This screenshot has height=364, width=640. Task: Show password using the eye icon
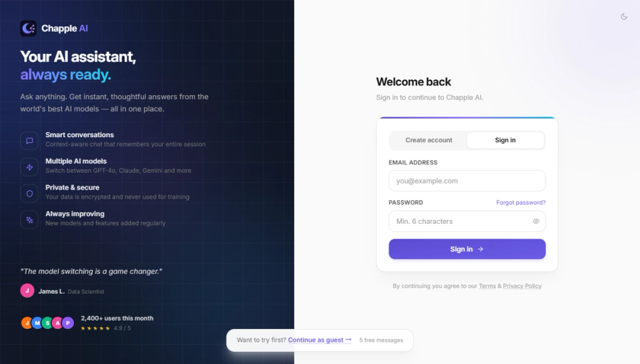point(536,221)
